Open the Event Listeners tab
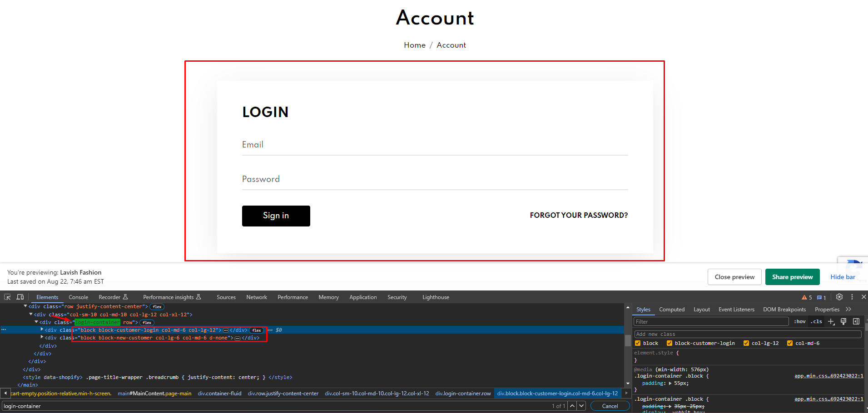This screenshot has height=413, width=868. pyautogui.click(x=736, y=310)
